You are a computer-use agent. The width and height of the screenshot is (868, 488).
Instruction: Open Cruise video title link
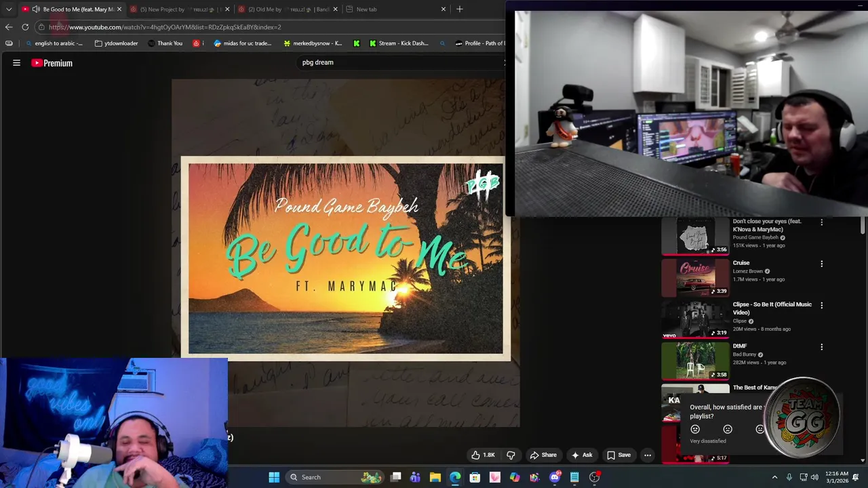(741, 263)
